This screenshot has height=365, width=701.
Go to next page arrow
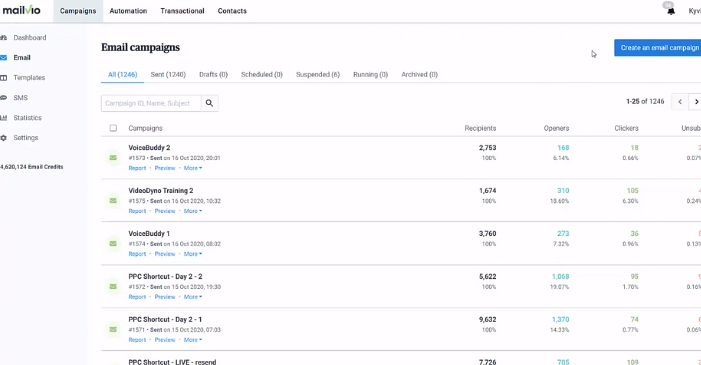695,102
